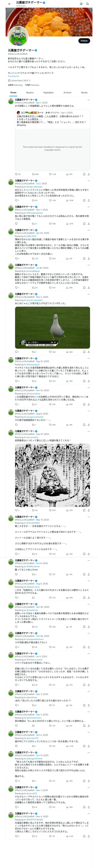Open the seagull baseball field image

pyautogui.click(x=52, y=328)
